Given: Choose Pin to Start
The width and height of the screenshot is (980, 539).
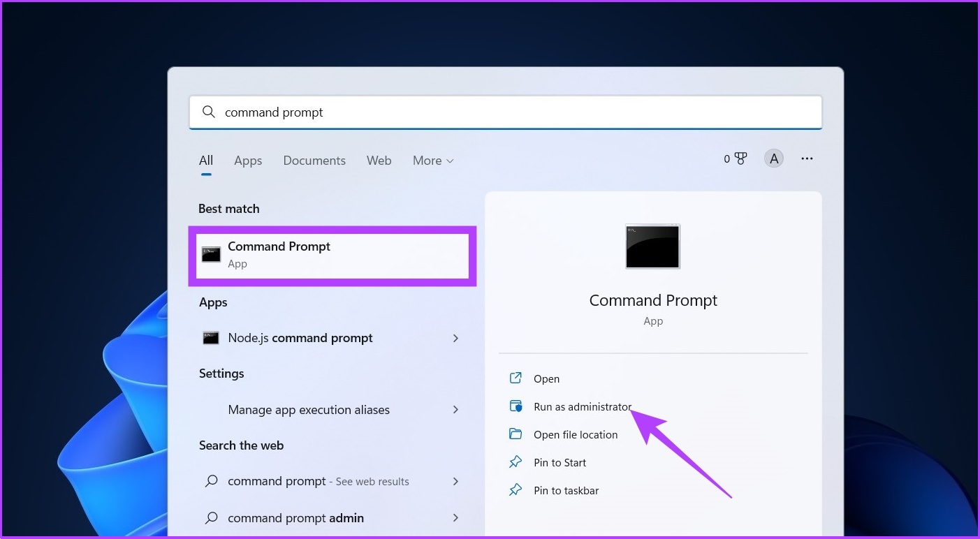Looking at the screenshot, I should (x=560, y=462).
